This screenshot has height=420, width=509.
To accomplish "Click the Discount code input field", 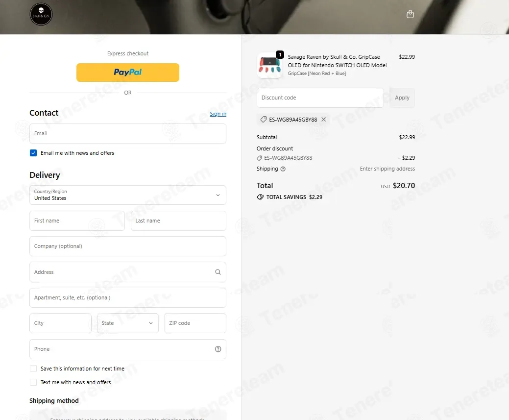I will click(320, 98).
